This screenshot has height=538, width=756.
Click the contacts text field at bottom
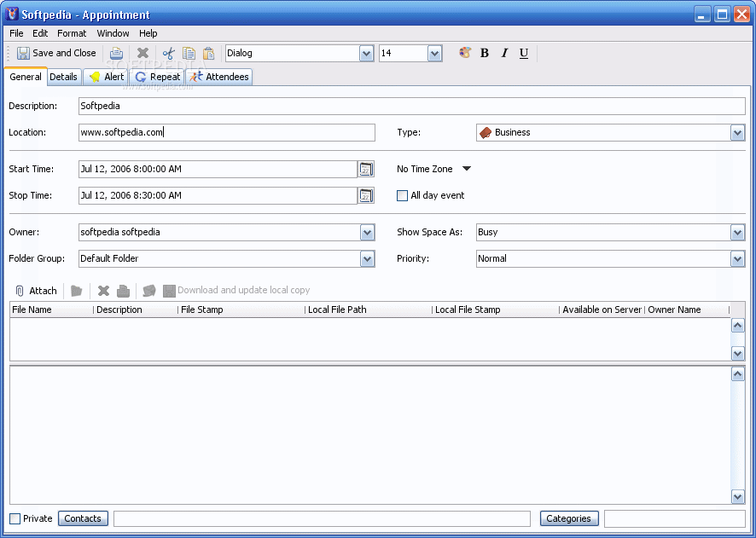point(322,518)
